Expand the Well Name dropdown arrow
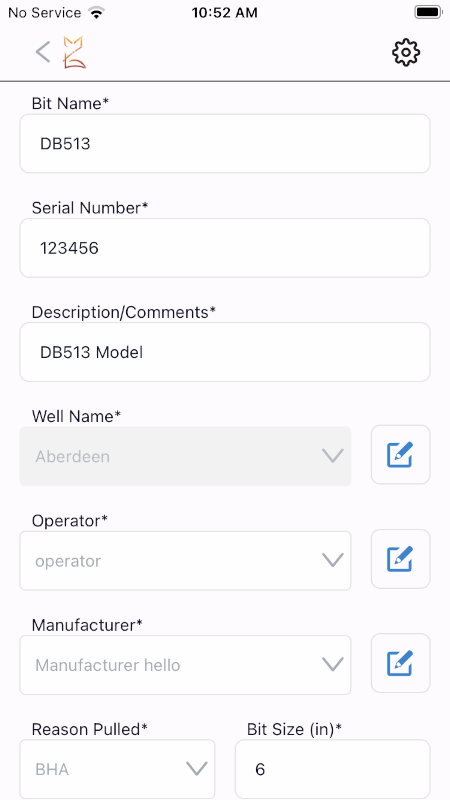This screenshot has height=800, width=450. [333, 456]
